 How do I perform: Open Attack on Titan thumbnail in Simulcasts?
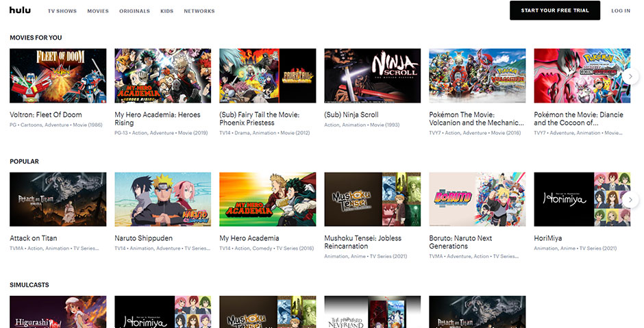(x=478, y=312)
